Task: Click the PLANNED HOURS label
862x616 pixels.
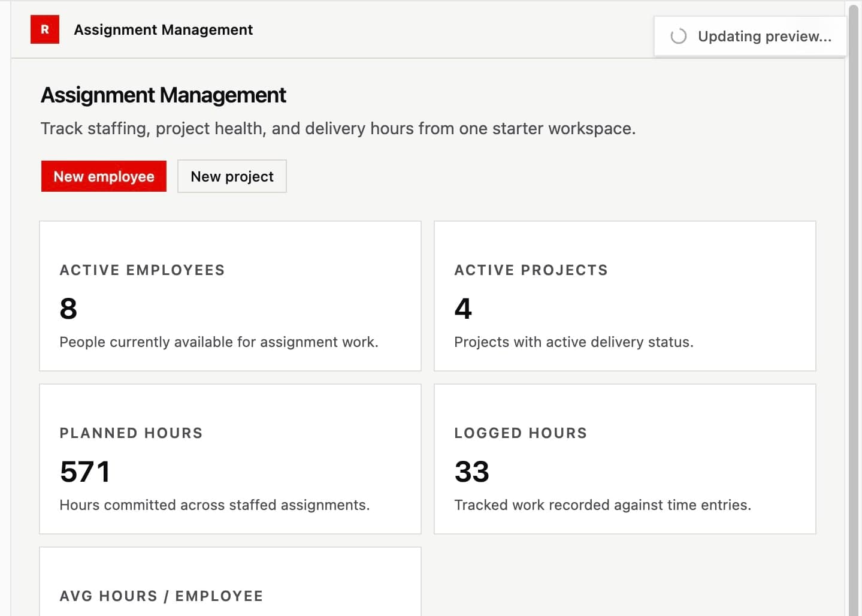Action: tap(131, 433)
